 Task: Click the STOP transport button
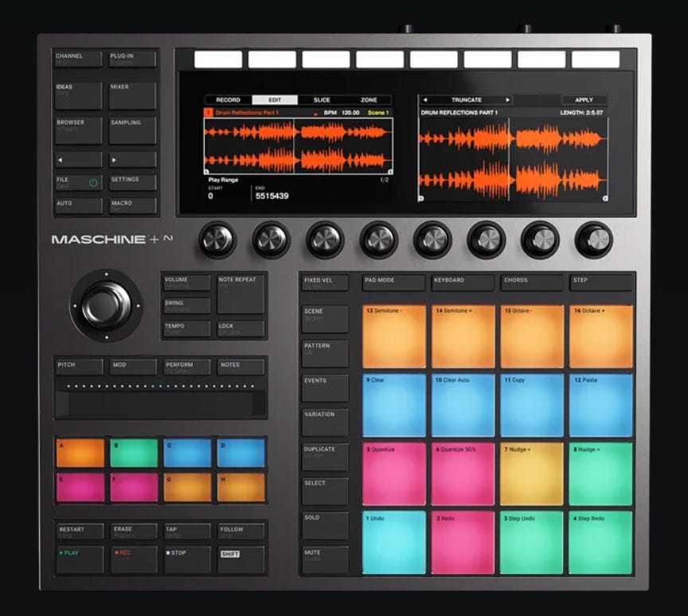187,559
